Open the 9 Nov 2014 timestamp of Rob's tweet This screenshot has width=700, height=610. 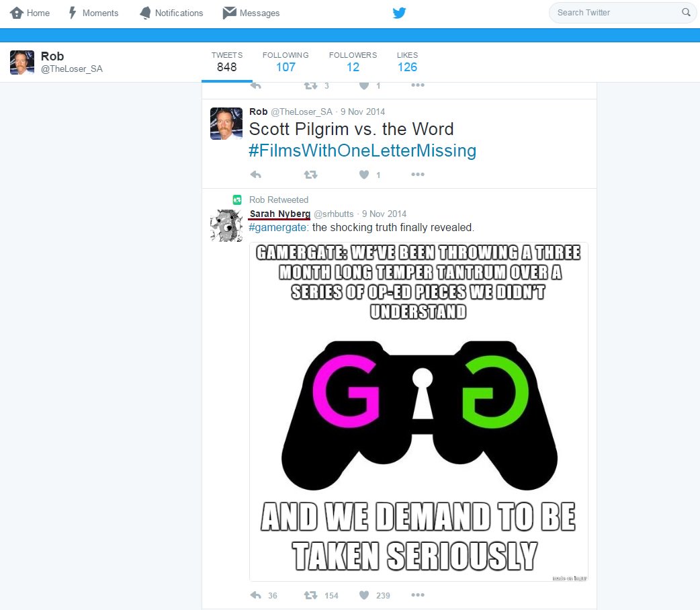(x=363, y=112)
